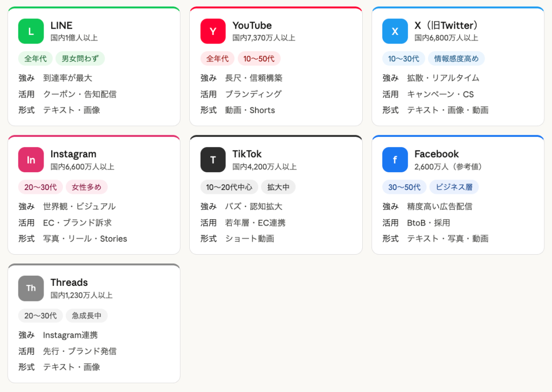The image size is (552, 392).
Task: Select the 急成長中 tag on Threads card
Action: (86, 316)
